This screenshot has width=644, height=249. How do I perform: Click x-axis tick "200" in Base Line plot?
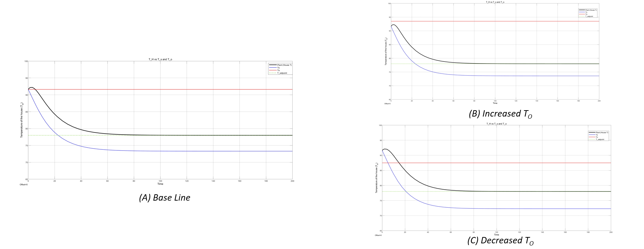[292, 181]
